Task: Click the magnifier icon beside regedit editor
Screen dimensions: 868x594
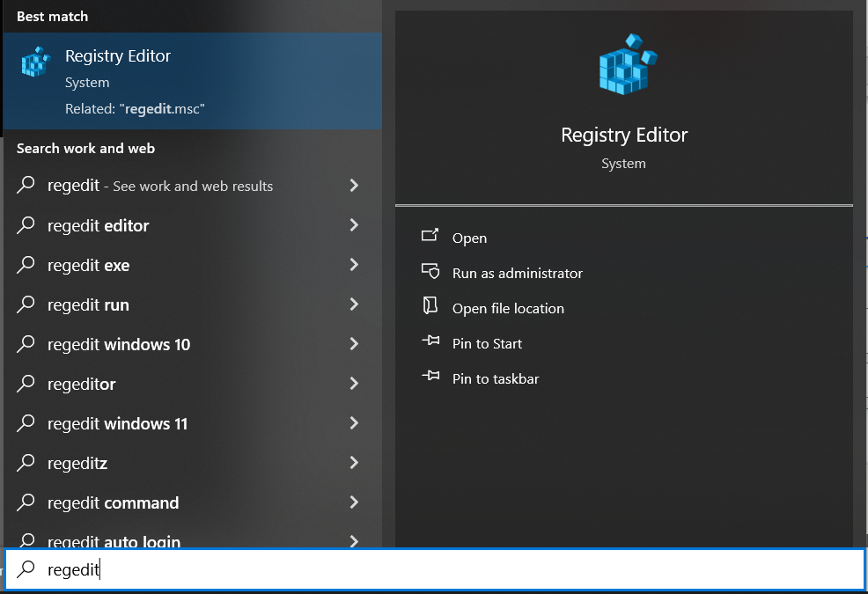Action: click(25, 225)
